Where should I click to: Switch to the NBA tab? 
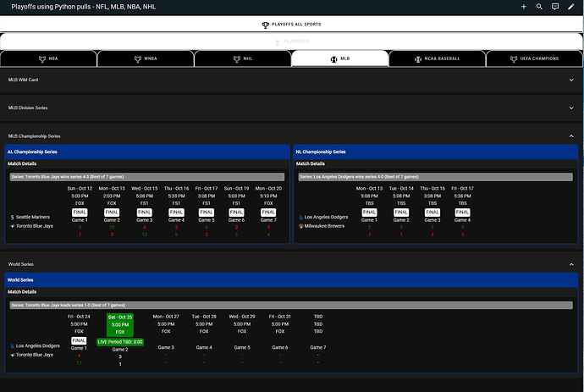[48, 59]
